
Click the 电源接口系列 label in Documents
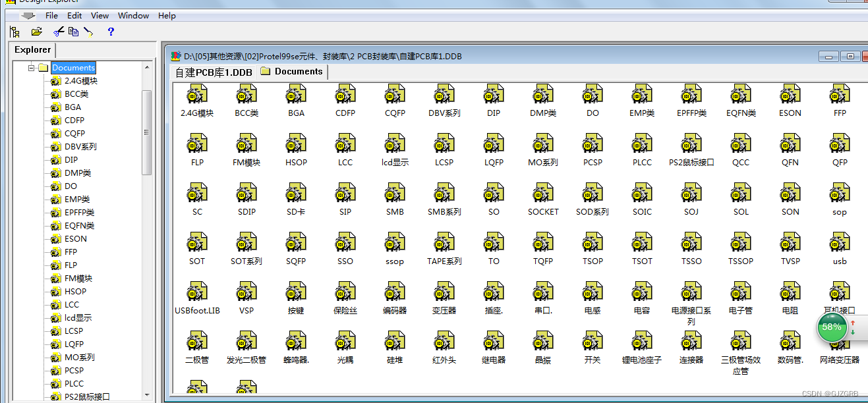tap(691, 315)
